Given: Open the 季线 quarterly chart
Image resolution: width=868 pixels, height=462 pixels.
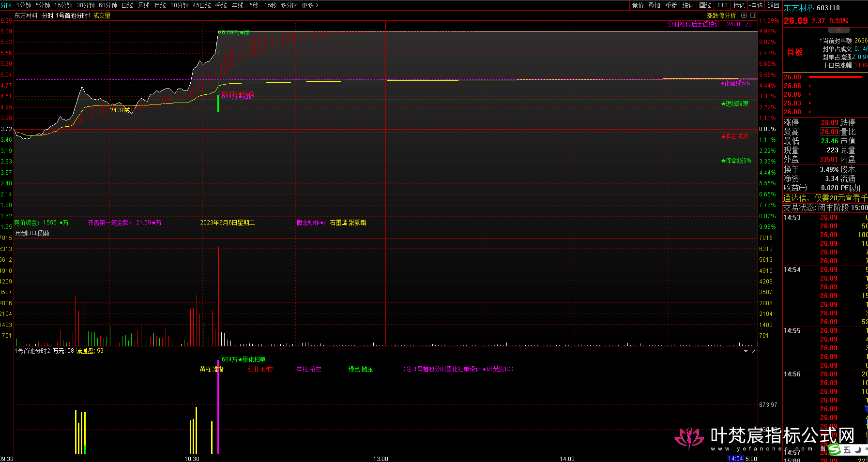Looking at the screenshot, I should click(x=221, y=5).
